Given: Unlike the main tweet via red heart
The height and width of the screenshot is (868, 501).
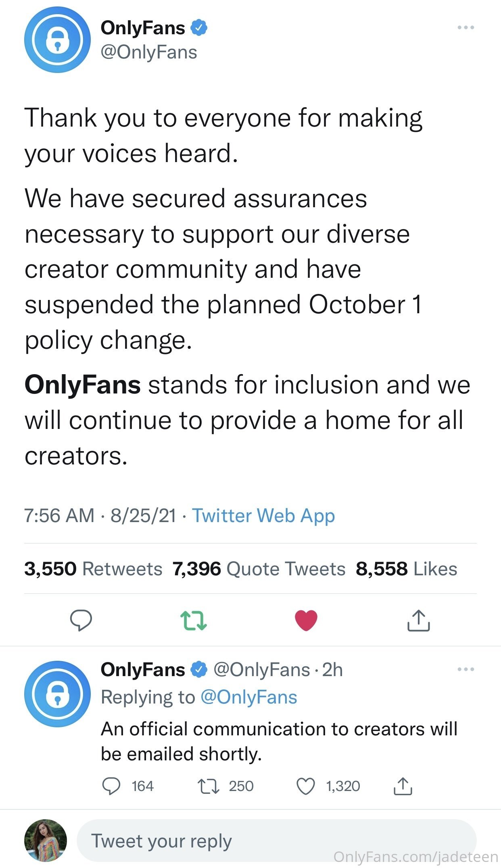Looking at the screenshot, I should coord(306,620).
